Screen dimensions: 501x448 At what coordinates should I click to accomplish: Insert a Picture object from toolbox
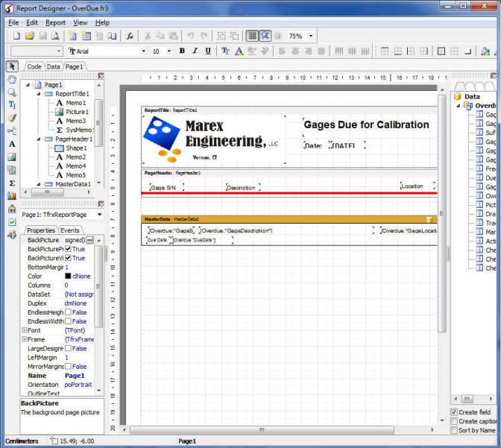(x=12, y=157)
